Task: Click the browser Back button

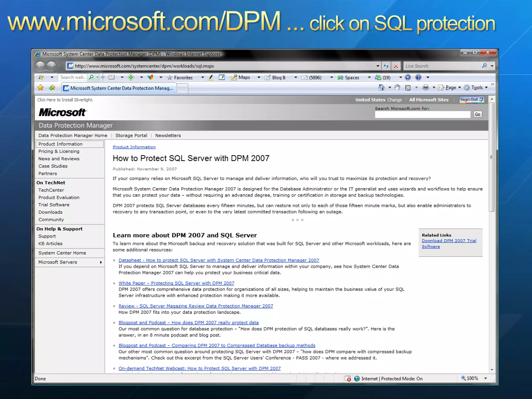Action: (x=40, y=66)
